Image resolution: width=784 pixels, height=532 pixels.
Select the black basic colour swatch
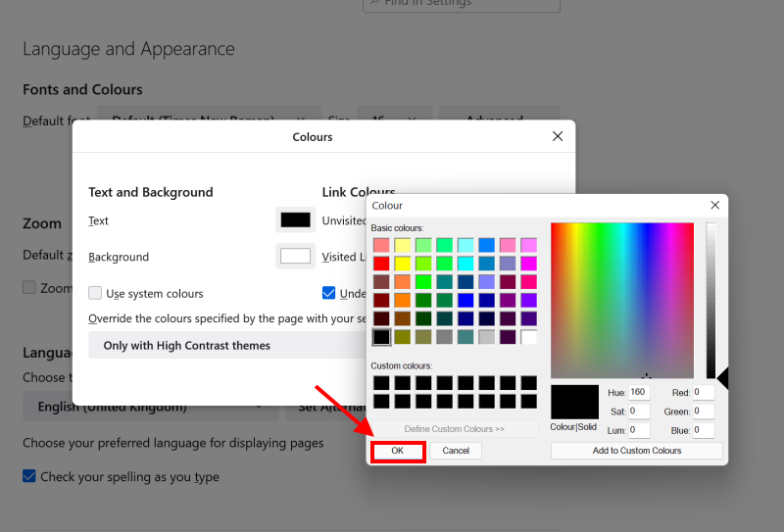[381, 337]
